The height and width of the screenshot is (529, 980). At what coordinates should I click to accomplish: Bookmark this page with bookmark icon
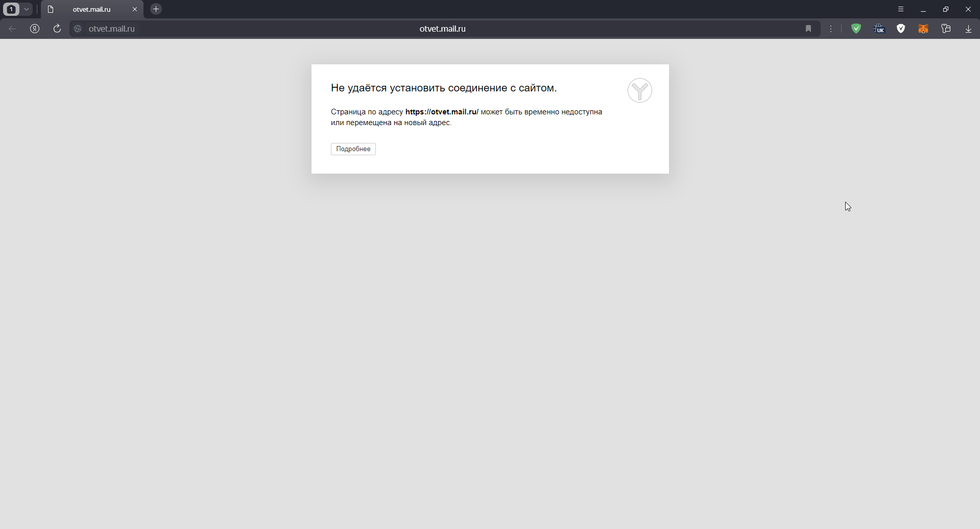(x=808, y=29)
